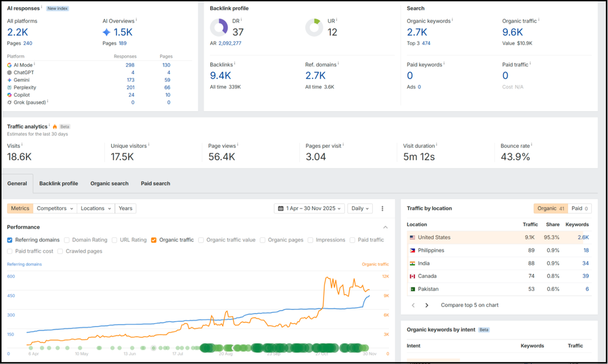The width and height of the screenshot is (608, 364).
Task: Click the India flag icon
Action: [412, 264]
